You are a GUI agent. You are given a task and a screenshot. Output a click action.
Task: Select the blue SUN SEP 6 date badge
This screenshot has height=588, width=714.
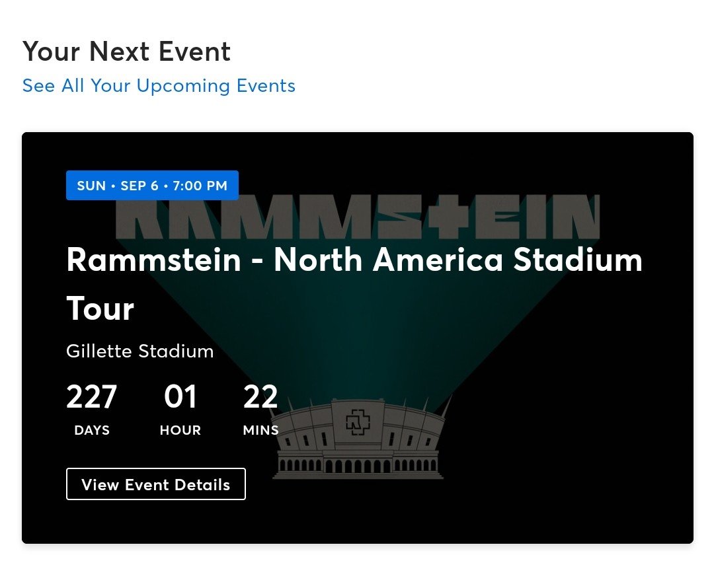(x=152, y=185)
